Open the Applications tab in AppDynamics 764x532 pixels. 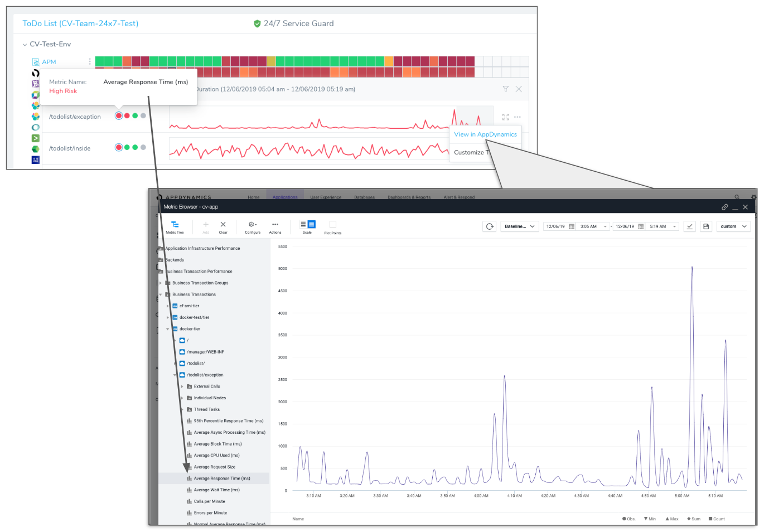[285, 197]
